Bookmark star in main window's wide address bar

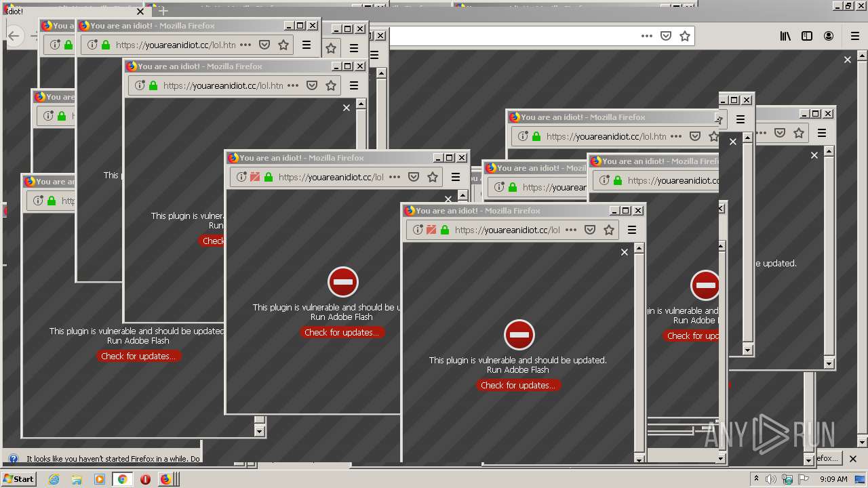[x=685, y=36]
